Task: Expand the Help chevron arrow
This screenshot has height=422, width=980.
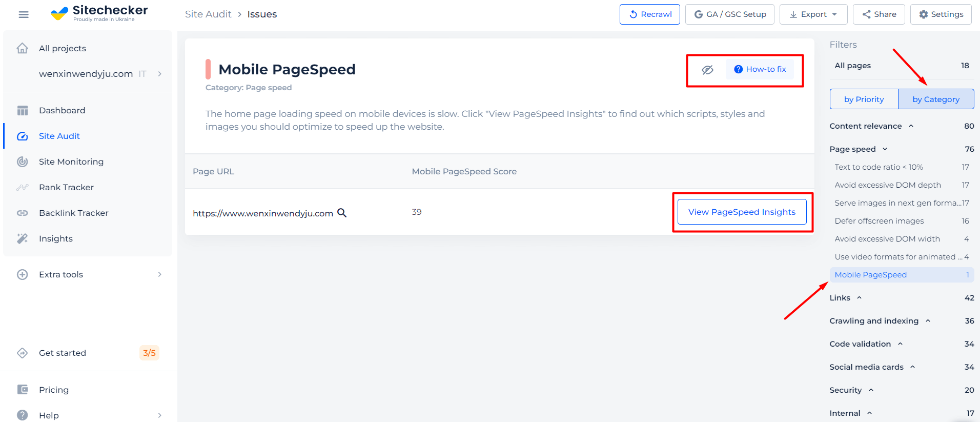Action: [160, 415]
